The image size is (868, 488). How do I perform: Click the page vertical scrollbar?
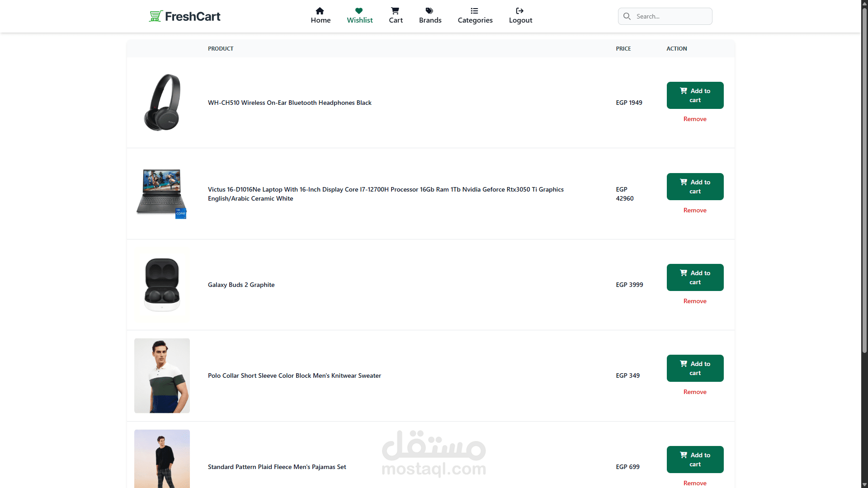pos(864,181)
